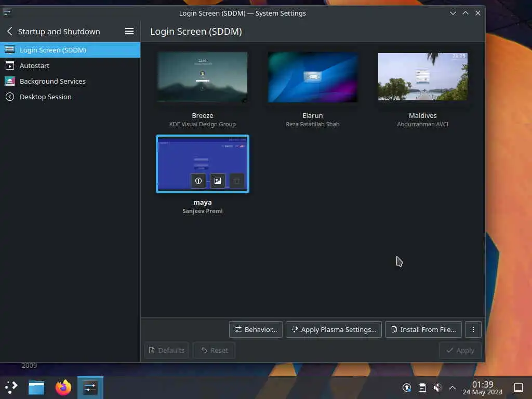Screen dimensions: 532x399
Task: Select Login Screen (SDDM) in sidebar
Action: pyautogui.click(x=70, y=50)
